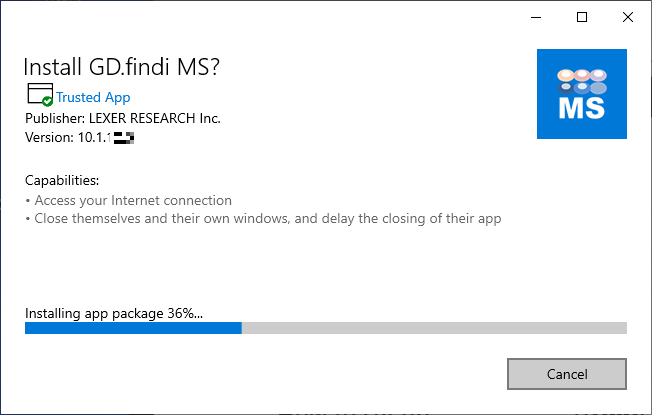Close the installer dialog
Viewport: 652px width, 415px height.
[627, 17]
